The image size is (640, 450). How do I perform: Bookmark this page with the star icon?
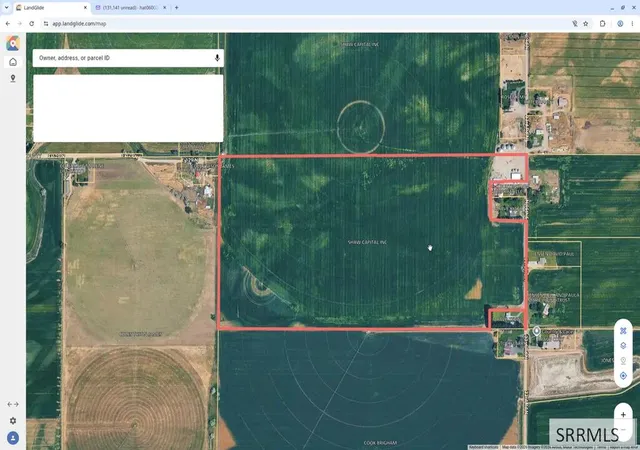click(x=586, y=24)
